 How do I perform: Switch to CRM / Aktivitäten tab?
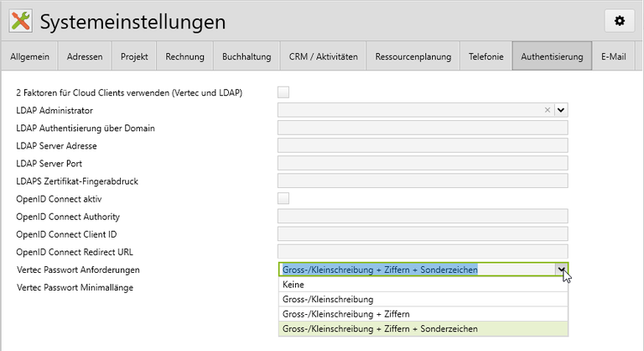(x=323, y=56)
